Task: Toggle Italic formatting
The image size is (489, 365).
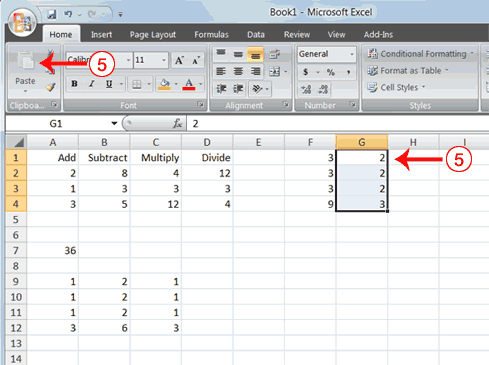Action: click(x=92, y=84)
